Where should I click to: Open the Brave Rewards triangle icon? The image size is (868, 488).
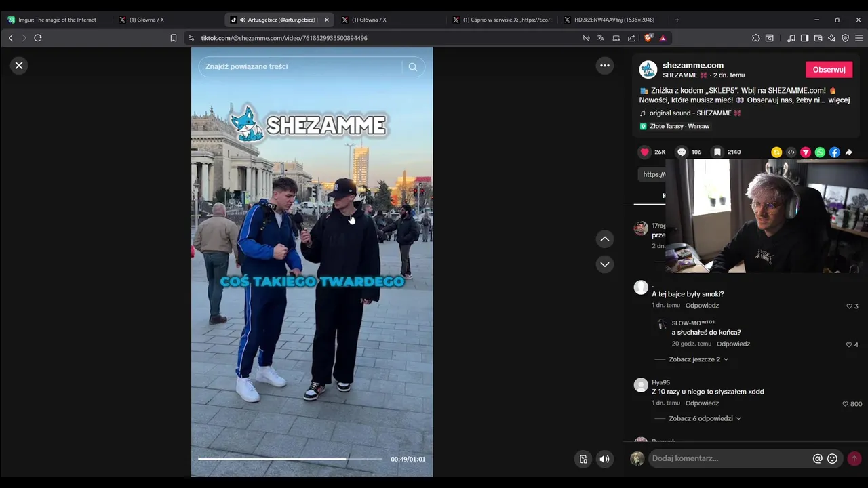[663, 38]
